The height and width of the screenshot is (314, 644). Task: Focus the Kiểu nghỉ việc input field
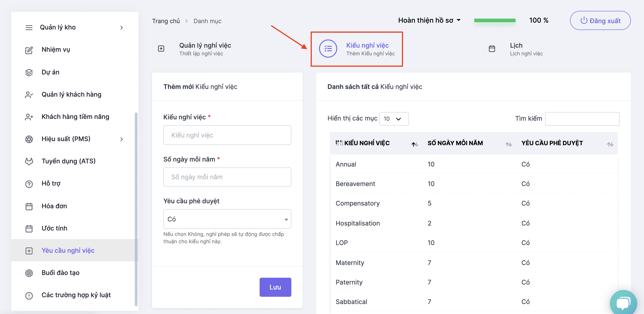pos(227,135)
